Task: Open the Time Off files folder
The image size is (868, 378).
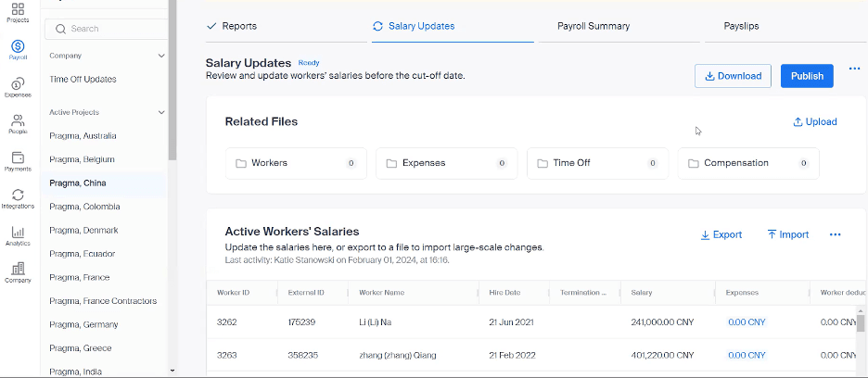Action: point(595,163)
